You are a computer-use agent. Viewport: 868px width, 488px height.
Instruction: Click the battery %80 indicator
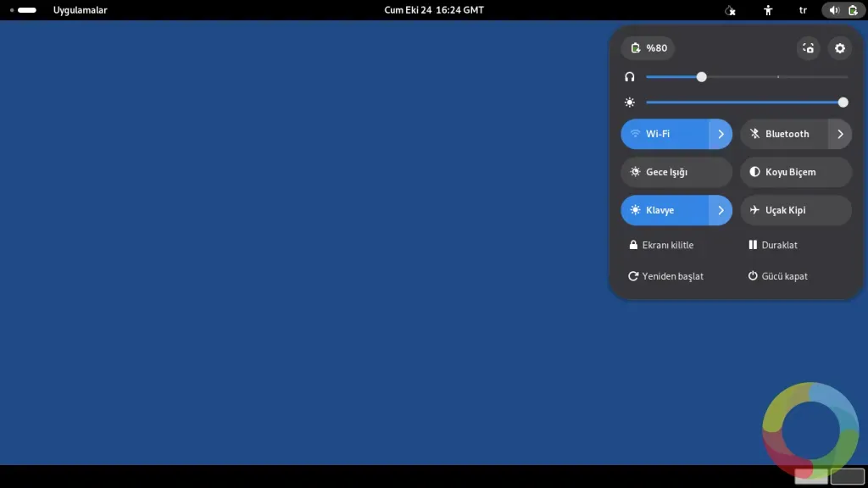coord(648,48)
